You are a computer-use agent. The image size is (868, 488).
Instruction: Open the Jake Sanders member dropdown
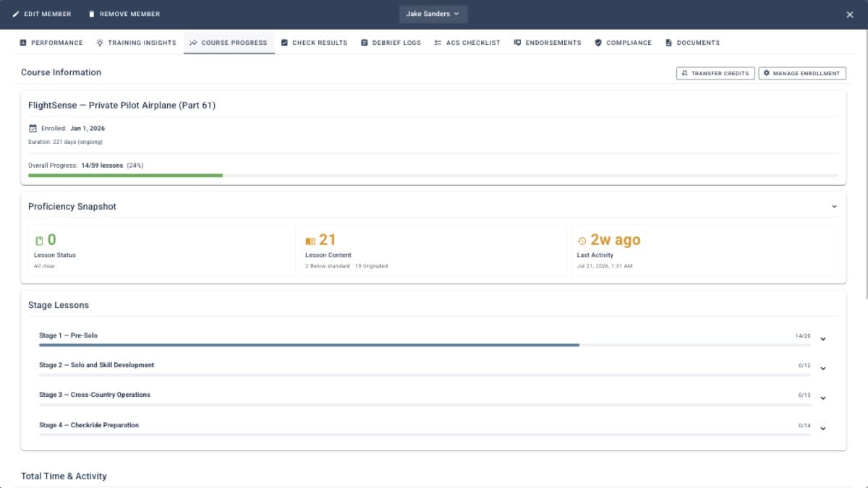pos(433,14)
